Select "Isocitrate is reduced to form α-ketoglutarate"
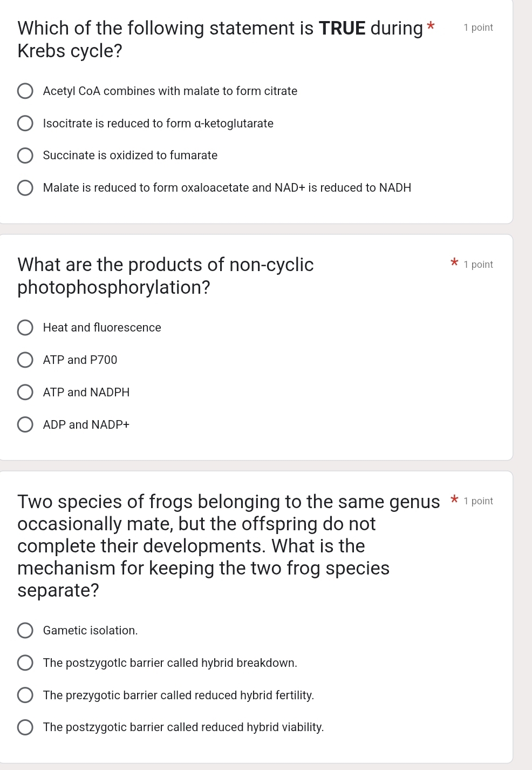 pyautogui.click(x=25, y=123)
